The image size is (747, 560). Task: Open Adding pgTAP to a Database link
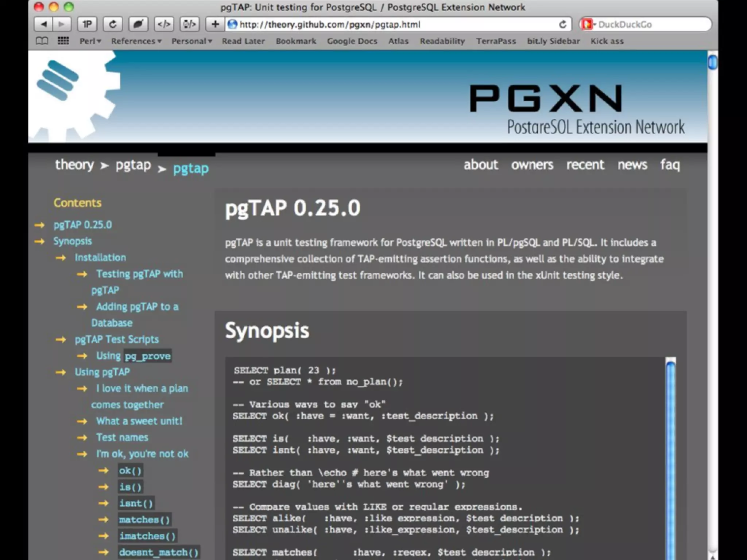pos(135,315)
